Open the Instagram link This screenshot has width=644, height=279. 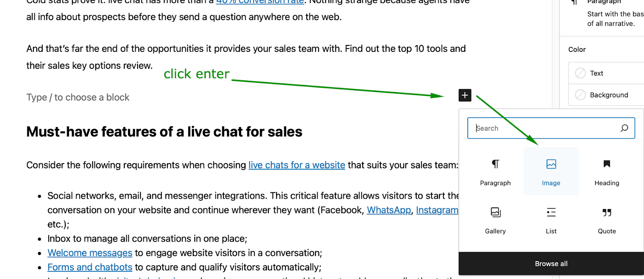437,209
